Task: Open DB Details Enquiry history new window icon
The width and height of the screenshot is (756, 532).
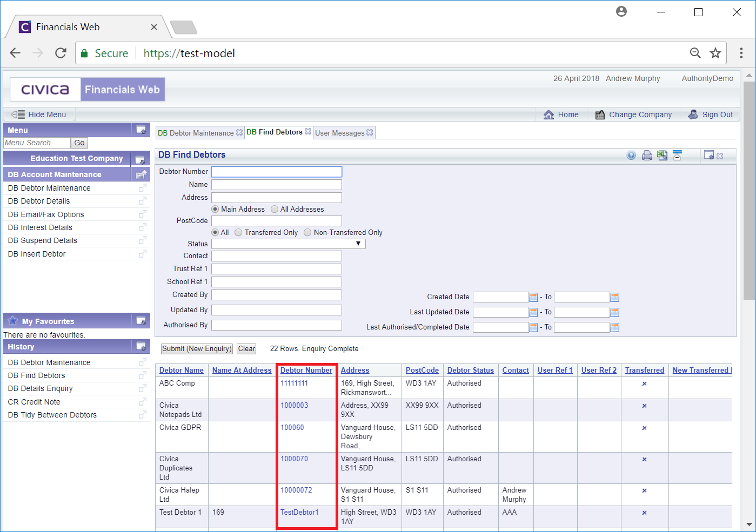Action: pos(143,388)
